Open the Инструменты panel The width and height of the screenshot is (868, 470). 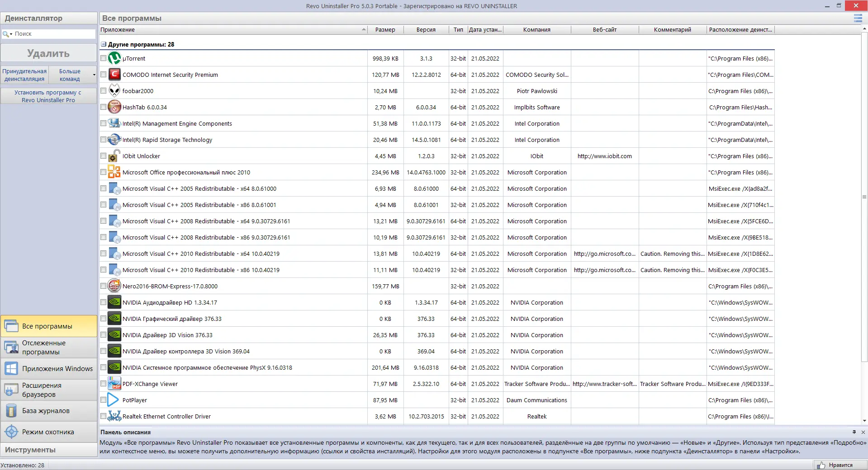(x=49, y=450)
